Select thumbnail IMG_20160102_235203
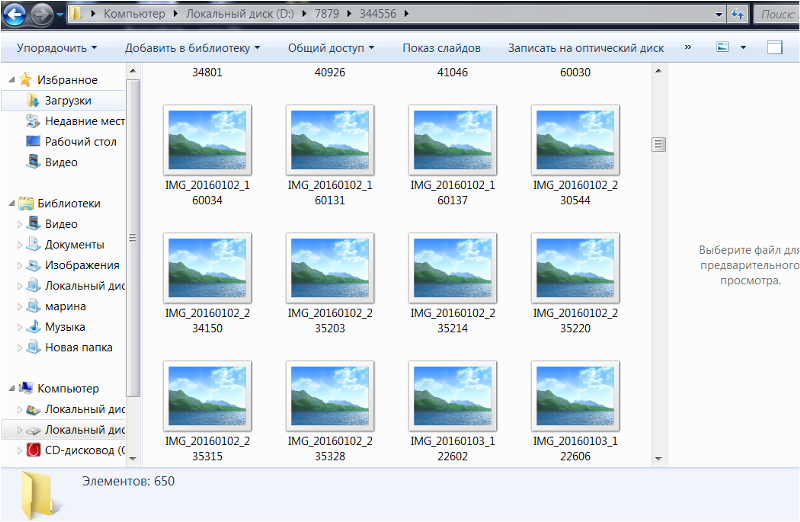Viewport: 800px width, 522px height. (330, 268)
